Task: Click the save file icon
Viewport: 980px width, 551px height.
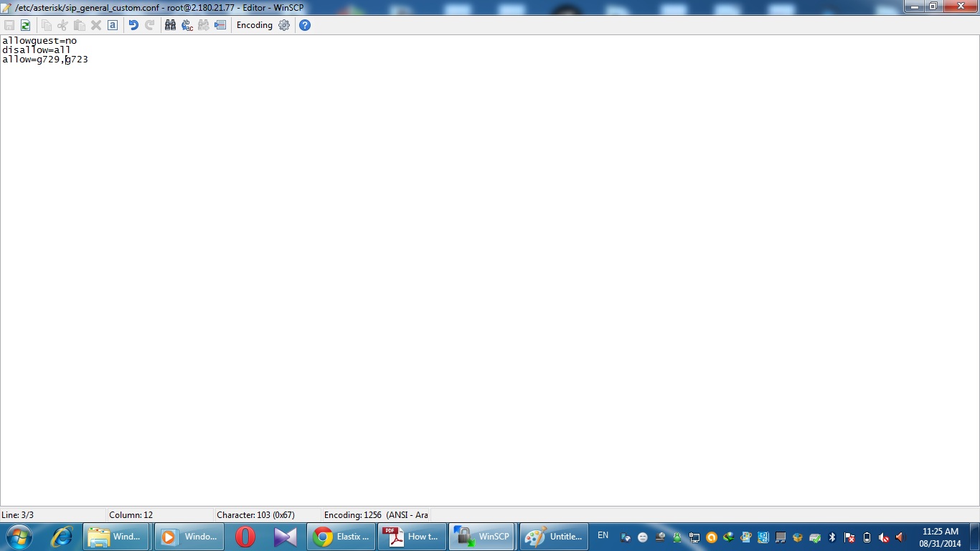Action: click(9, 25)
